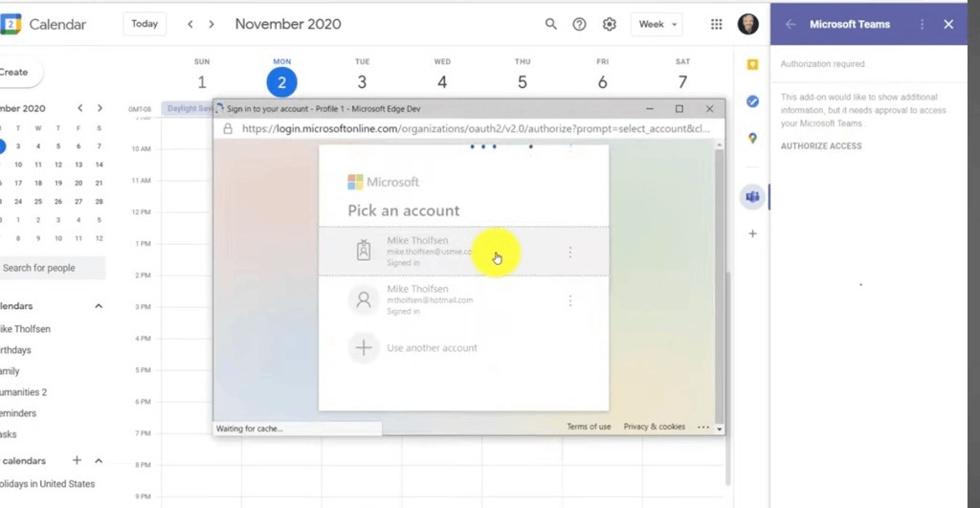980x508 pixels.
Task: Click the Create event button
Action: click(21, 73)
